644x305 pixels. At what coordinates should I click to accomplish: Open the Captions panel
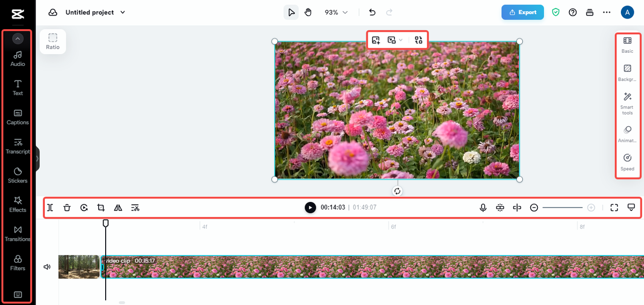(x=18, y=117)
